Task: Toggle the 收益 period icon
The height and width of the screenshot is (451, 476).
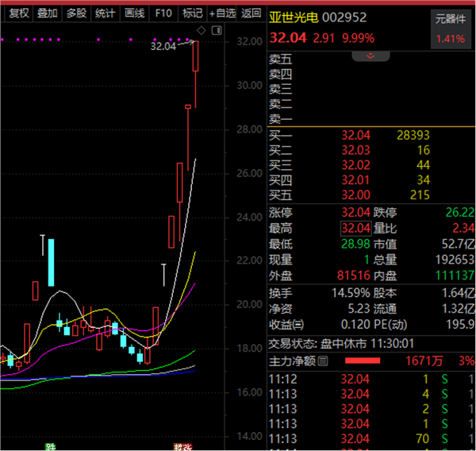Action: 298,324
